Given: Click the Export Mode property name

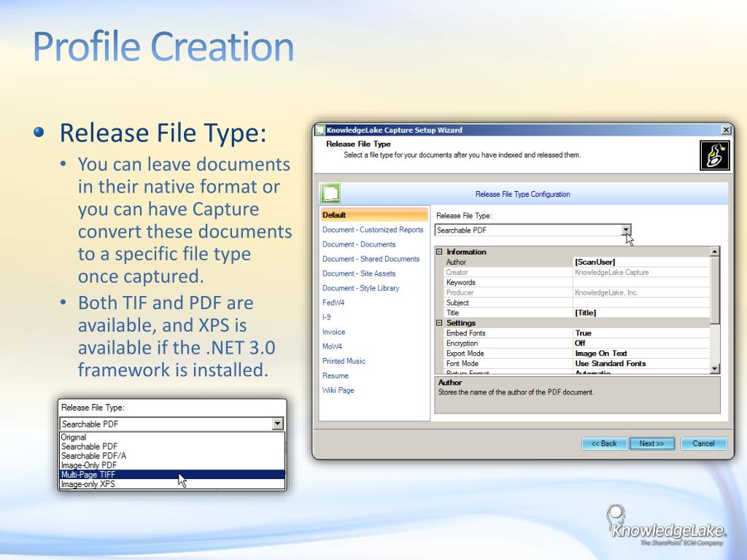Looking at the screenshot, I should pos(465,354).
